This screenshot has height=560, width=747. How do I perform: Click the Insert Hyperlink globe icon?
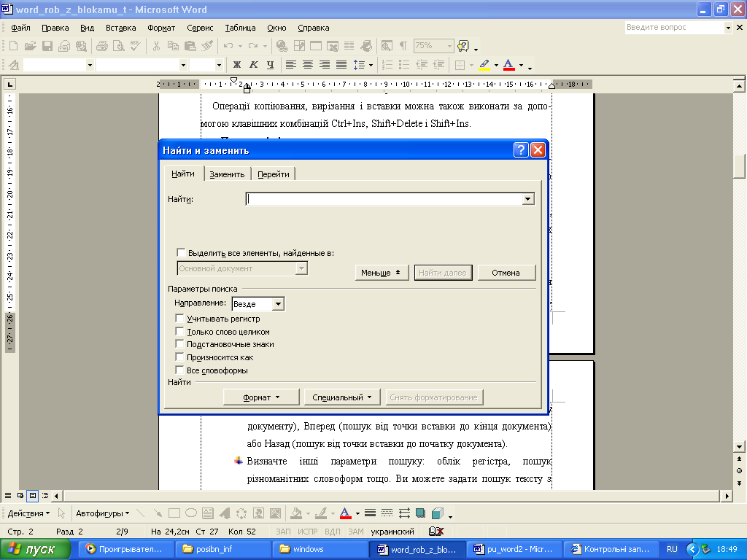(282, 46)
